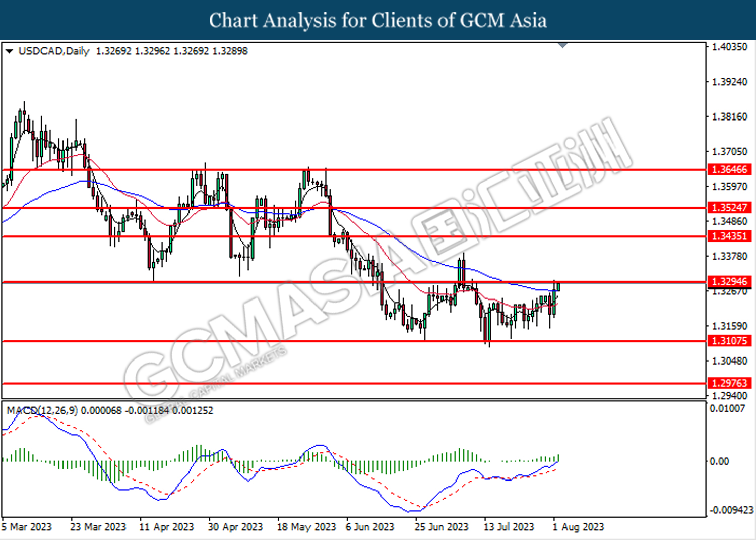This screenshot has height=540, width=756.
Task: Click the 23 Mar 2023 date label
Action: click(x=98, y=527)
